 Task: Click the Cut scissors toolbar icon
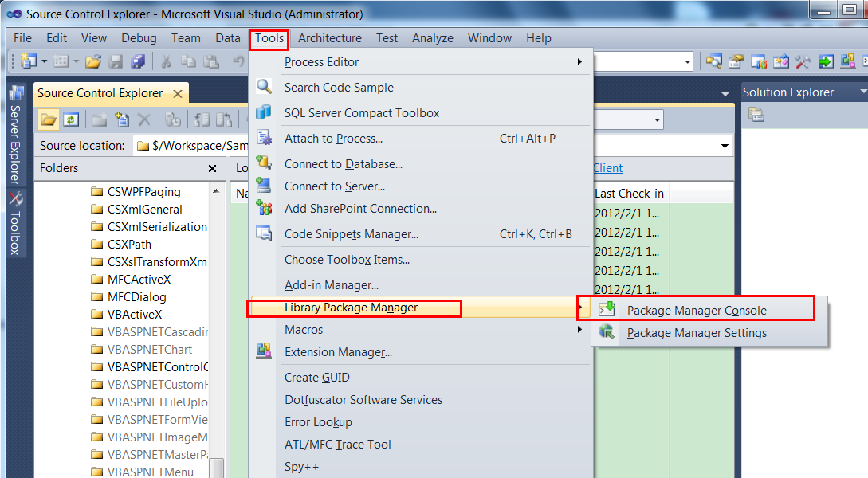point(166,61)
